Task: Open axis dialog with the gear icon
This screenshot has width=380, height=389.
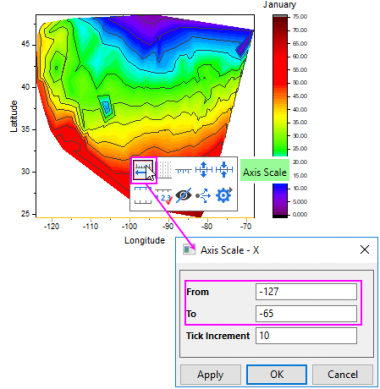Action: [224, 195]
